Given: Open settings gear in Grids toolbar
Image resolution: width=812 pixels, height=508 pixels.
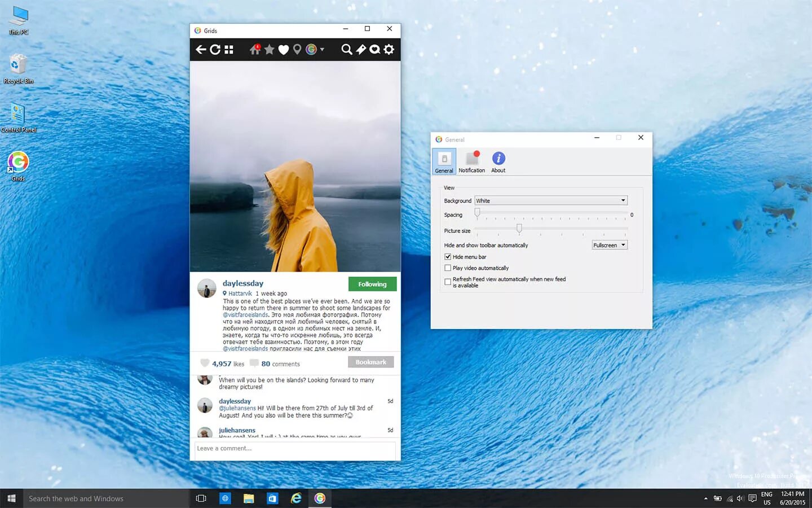Looking at the screenshot, I should pyautogui.click(x=389, y=50).
